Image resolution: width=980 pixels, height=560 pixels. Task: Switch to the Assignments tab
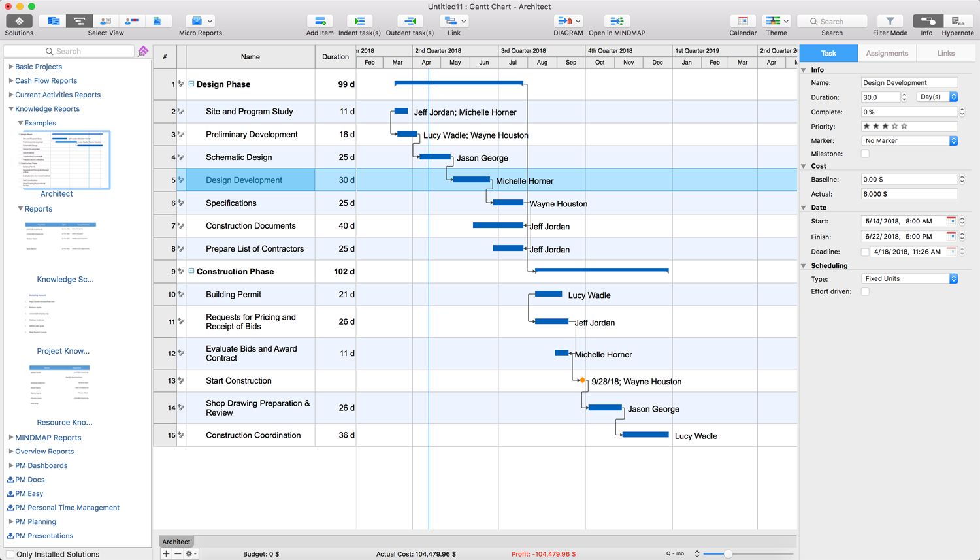click(x=887, y=54)
